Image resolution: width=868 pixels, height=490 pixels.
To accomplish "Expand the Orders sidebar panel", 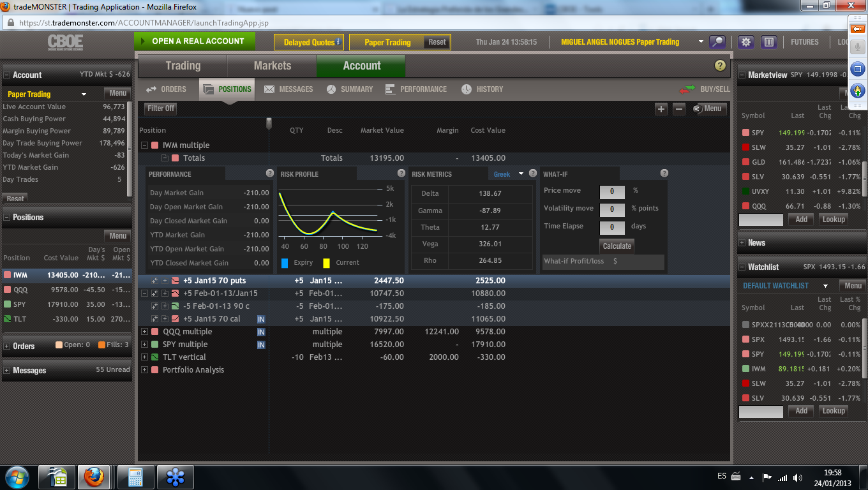I will (7, 346).
